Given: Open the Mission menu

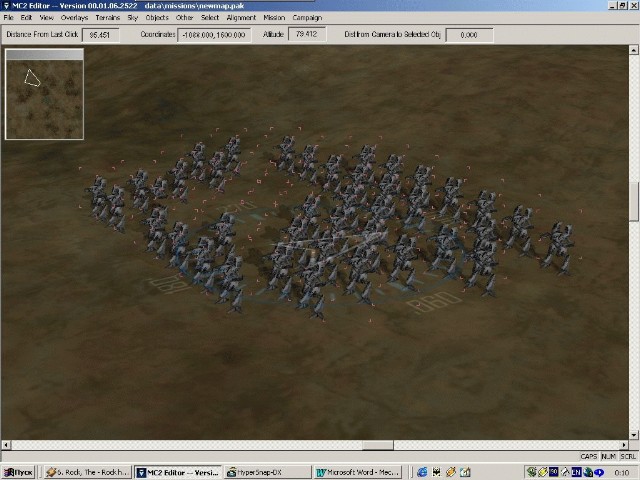Looking at the screenshot, I should coord(274,18).
